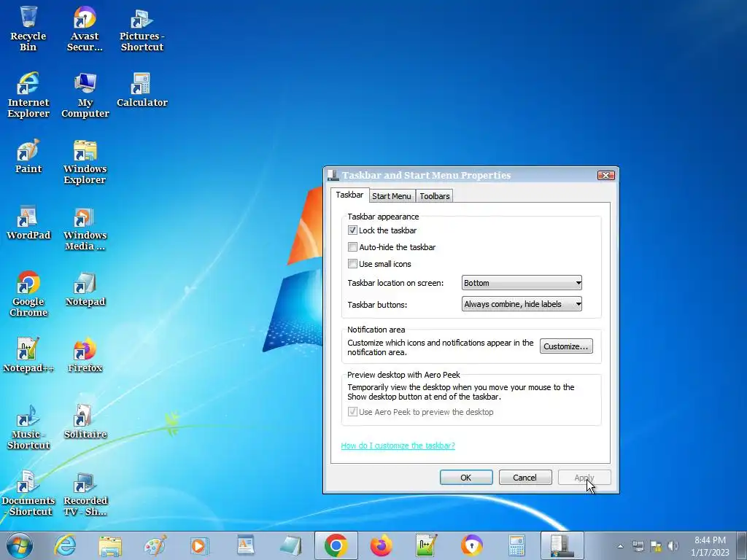The width and height of the screenshot is (747, 560).
Task: Select the Taskbar tab
Action: coord(349,195)
